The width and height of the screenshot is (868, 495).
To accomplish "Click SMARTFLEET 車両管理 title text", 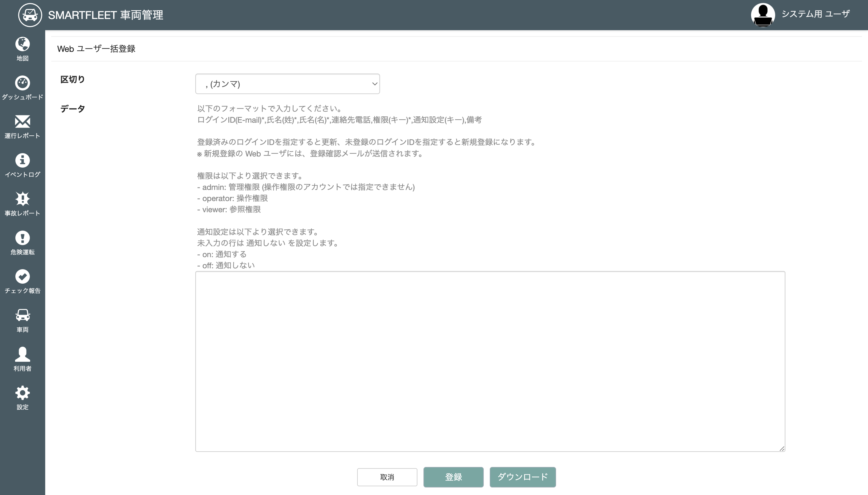I will click(106, 15).
